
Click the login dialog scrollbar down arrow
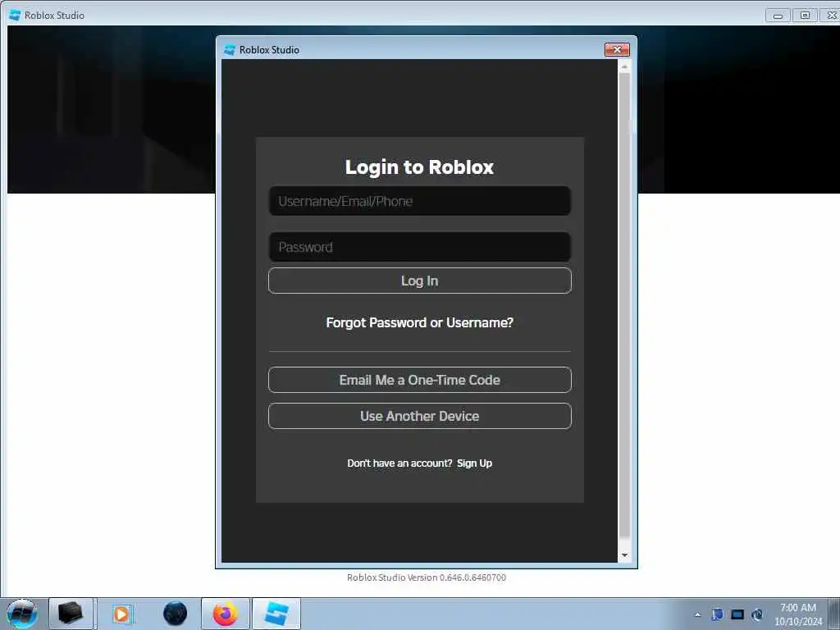[624, 555]
